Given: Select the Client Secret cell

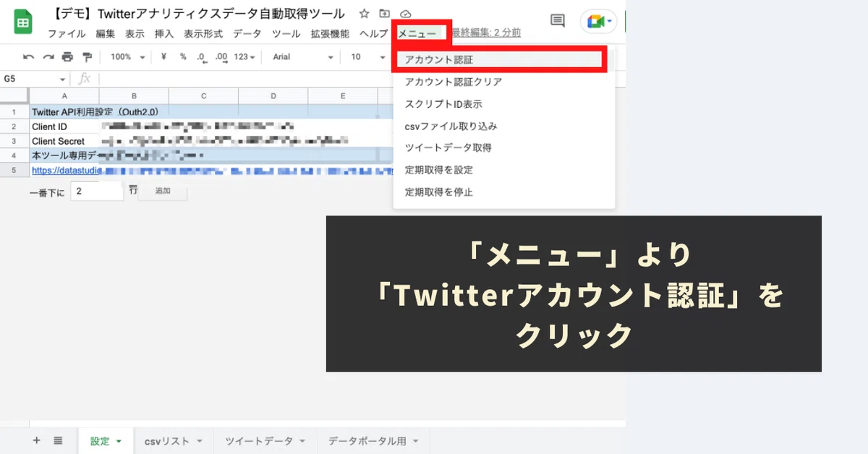Looking at the screenshot, I should [64, 141].
